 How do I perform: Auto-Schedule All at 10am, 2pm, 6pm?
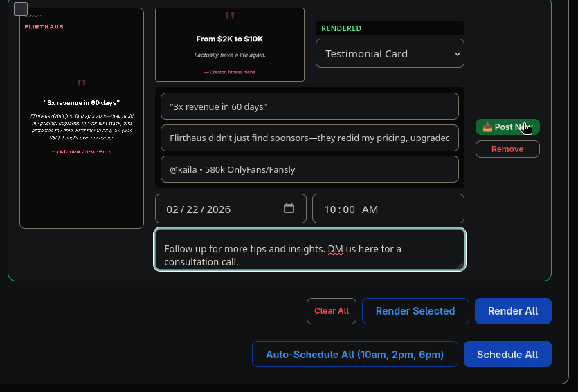point(355,354)
